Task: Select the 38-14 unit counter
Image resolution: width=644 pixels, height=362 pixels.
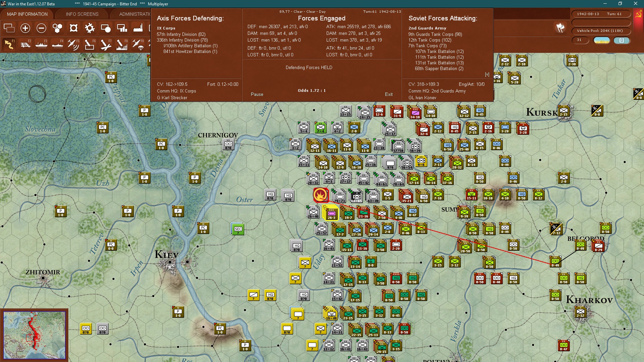Action: click(431, 179)
